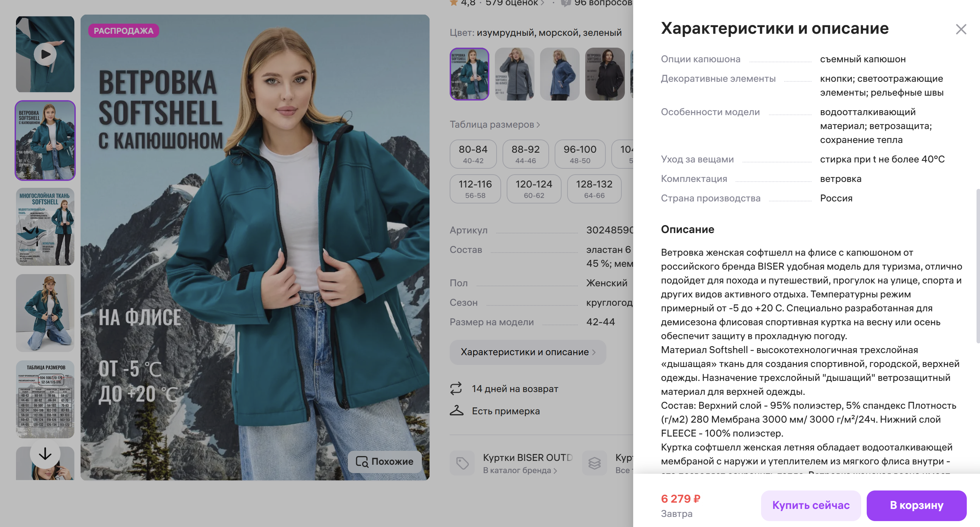The width and height of the screenshot is (980, 527).
Task: Play the product video thumbnail
Action: coord(45,54)
